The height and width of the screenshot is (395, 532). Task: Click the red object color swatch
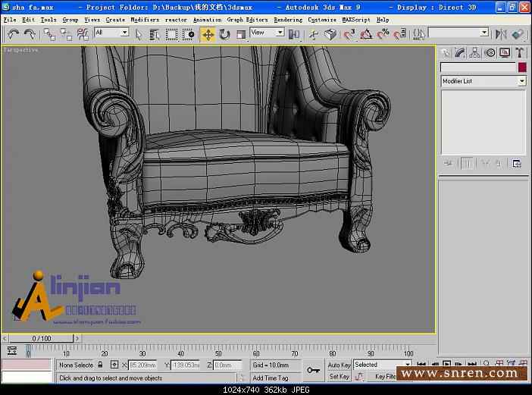click(x=521, y=67)
